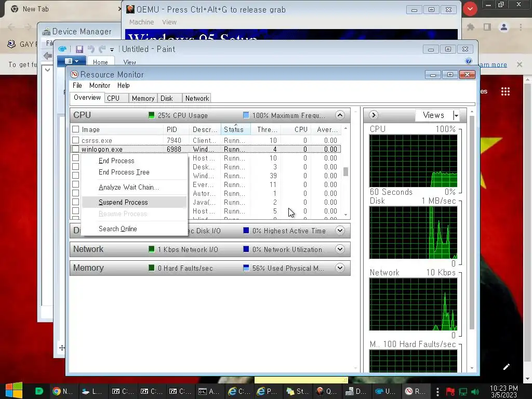The width and height of the screenshot is (532, 399).
Task: Click the red Chrome tab search arrow button
Action: coord(470,9)
